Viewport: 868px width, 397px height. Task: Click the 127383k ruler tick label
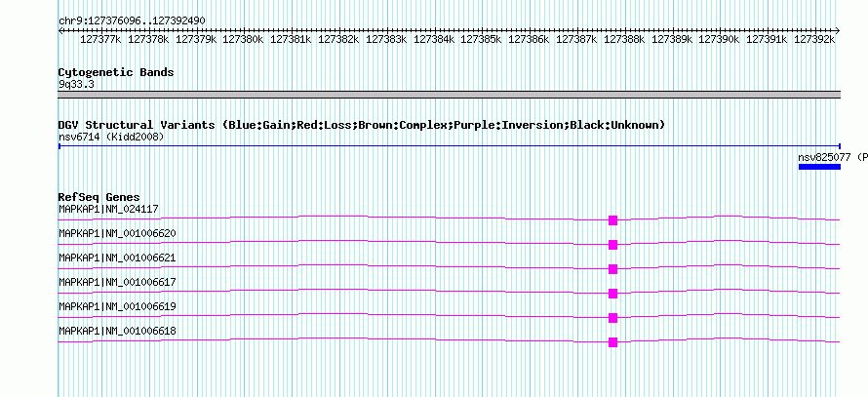386,39
